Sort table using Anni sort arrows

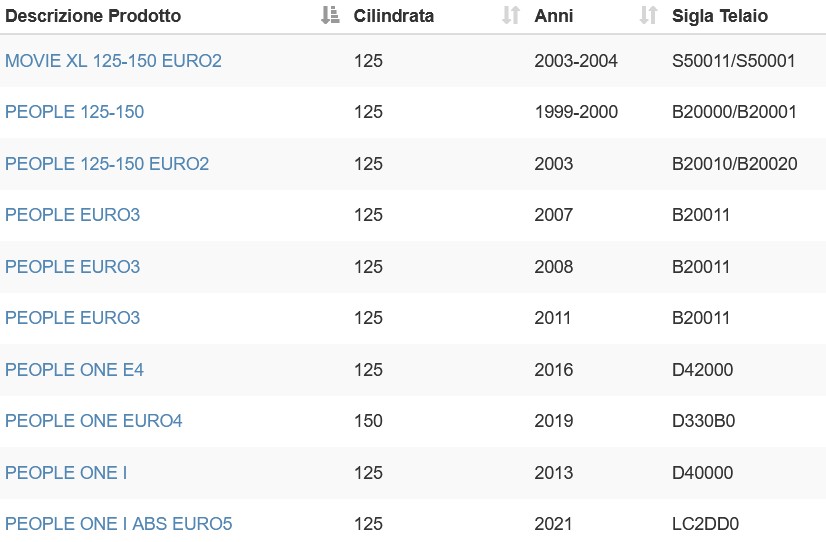click(648, 15)
